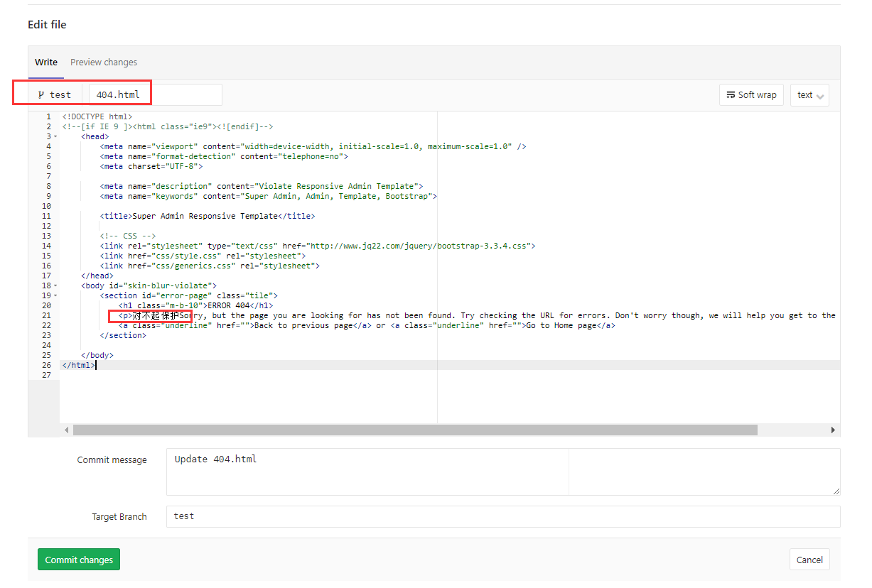Click the right arrow of horizontal scrollbar
Viewport: 872px width, 588px height.
pos(834,430)
